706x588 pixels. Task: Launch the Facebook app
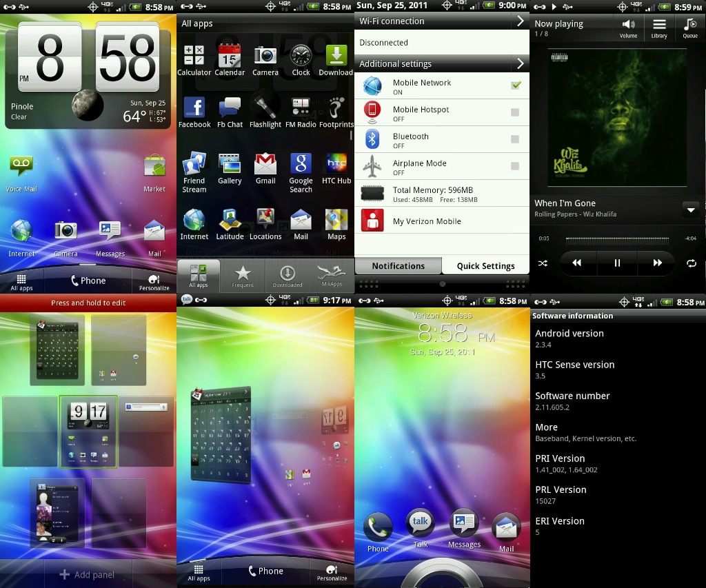coord(194,112)
